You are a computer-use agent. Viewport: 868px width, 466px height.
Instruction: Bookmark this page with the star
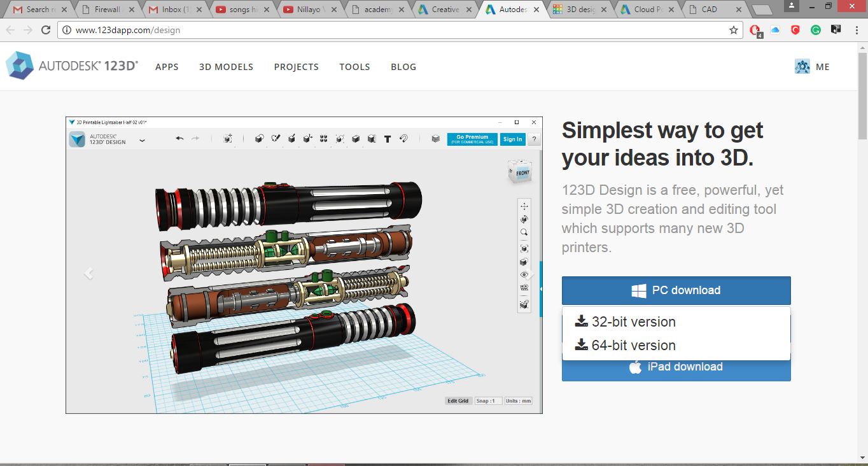point(733,30)
